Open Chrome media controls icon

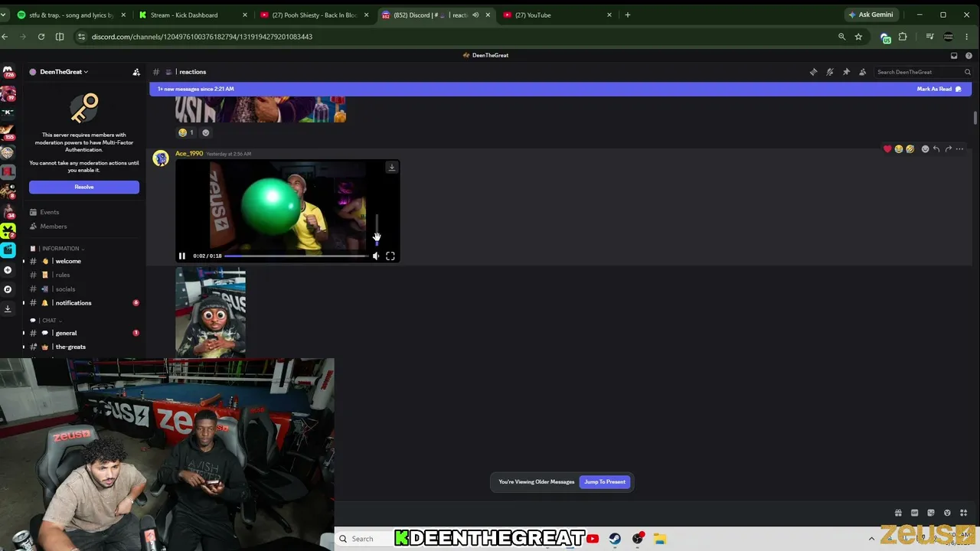(x=929, y=37)
